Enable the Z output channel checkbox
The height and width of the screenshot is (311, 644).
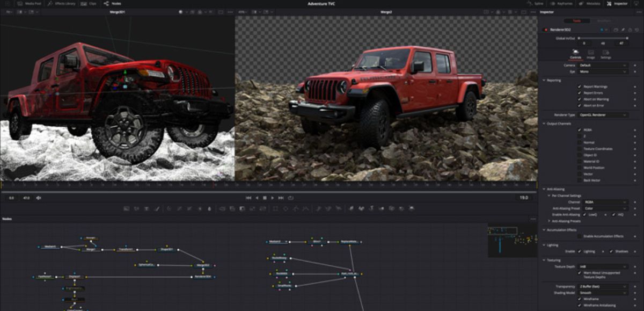tap(579, 136)
